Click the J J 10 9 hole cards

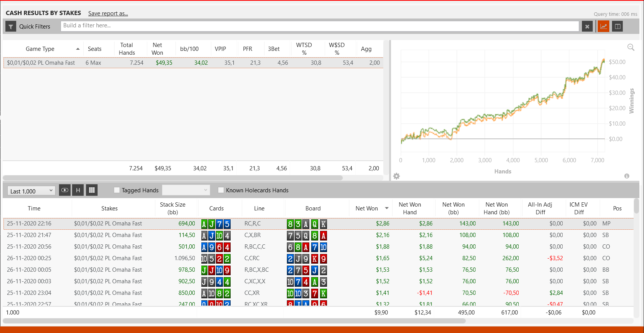click(x=216, y=270)
